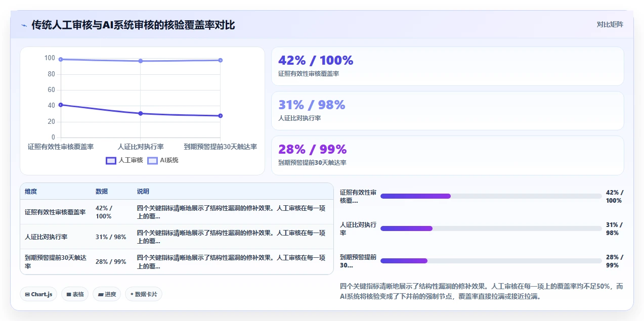The width and height of the screenshot is (644, 321).
Task: Click the 到期预警提前30天触达率 x-axis label on chart
Action: [220, 147]
